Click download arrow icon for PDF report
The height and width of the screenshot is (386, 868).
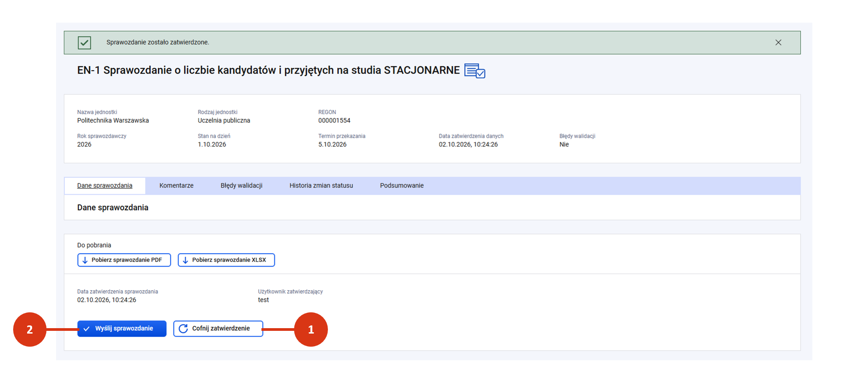tap(85, 260)
